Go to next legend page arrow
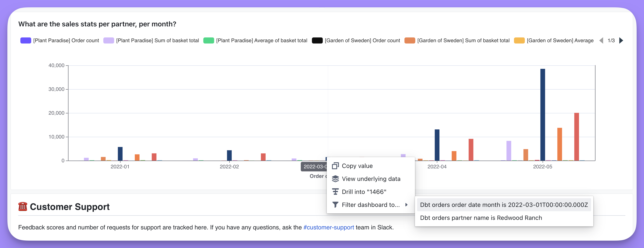This screenshot has width=644, height=248. point(621,40)
